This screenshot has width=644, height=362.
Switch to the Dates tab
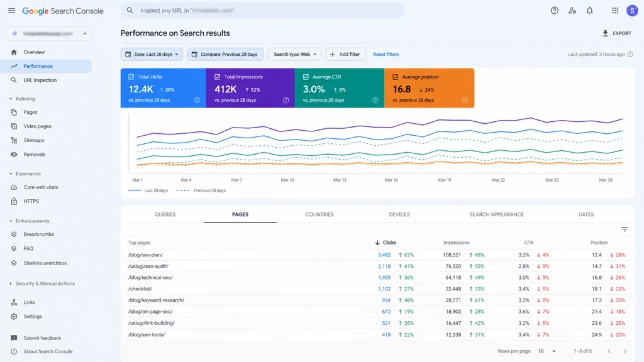click(586, 215)
